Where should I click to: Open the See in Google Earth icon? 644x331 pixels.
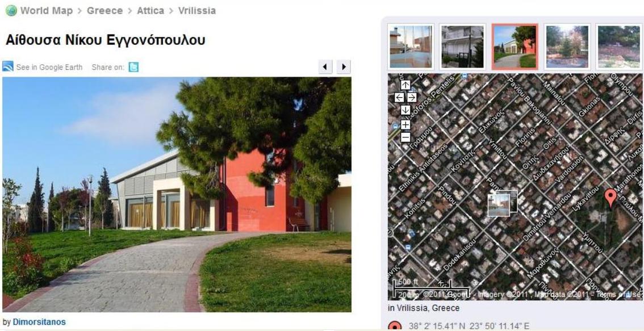click(8, 66)
